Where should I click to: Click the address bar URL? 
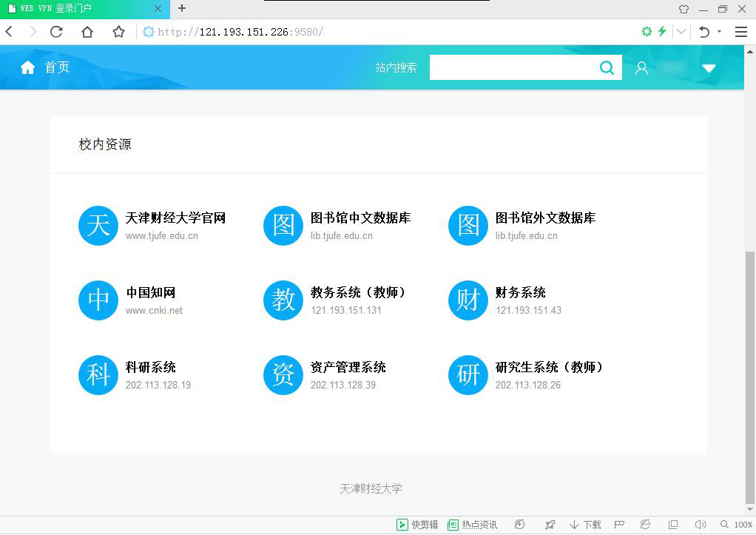click(240, 32)
